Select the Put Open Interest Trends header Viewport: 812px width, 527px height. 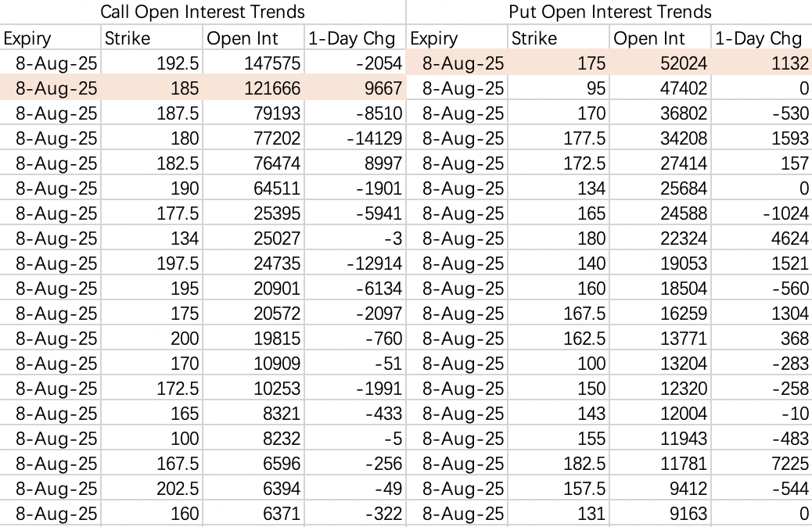click(x=609, y=12)
